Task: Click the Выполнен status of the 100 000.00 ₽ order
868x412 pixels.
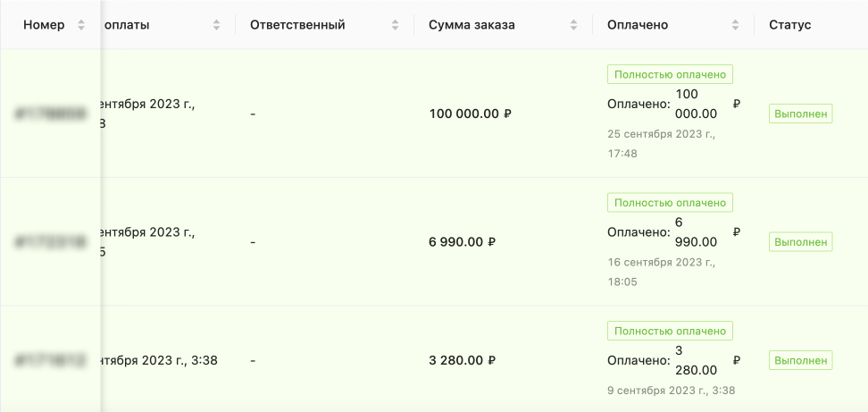Action: [800, 114]
